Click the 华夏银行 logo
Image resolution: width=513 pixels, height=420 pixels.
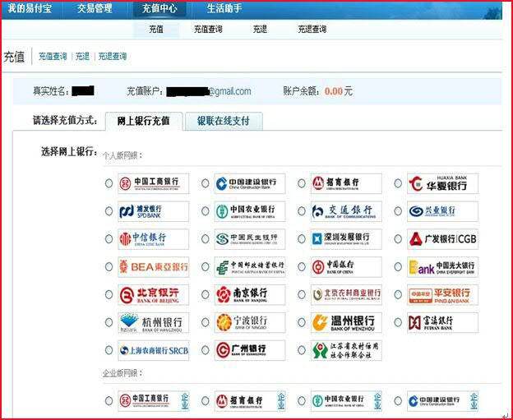pos(442,183)
